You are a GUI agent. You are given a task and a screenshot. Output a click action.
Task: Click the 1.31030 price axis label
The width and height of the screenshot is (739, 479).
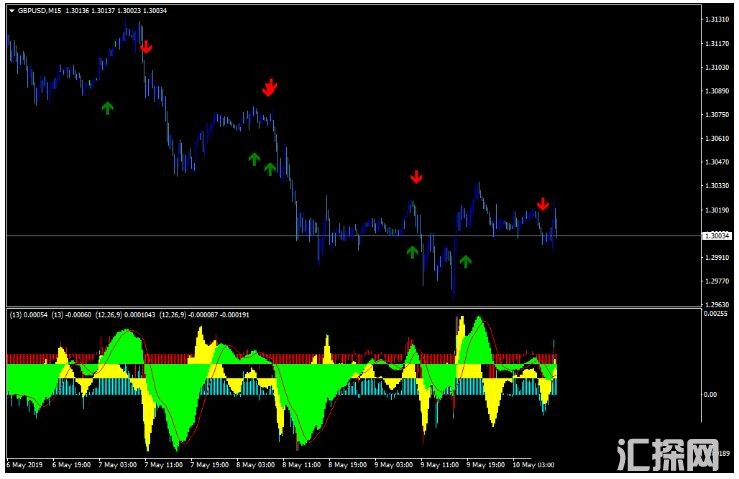717,67
